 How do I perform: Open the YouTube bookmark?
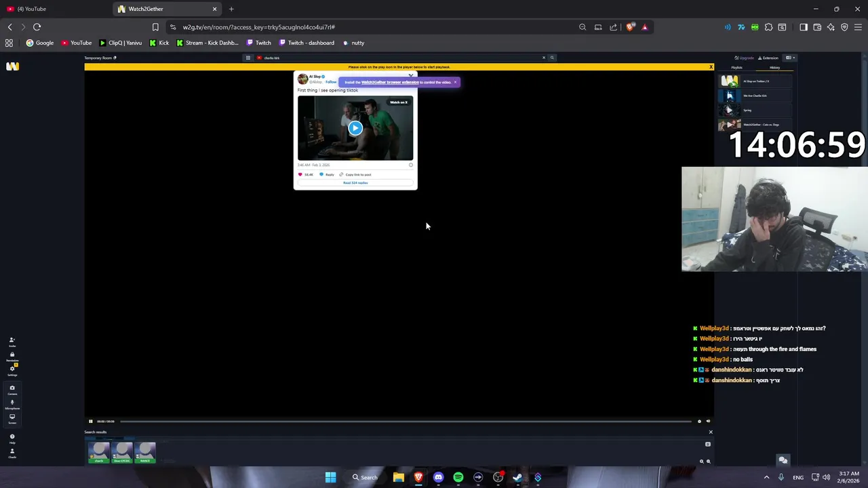coord(76,43)
